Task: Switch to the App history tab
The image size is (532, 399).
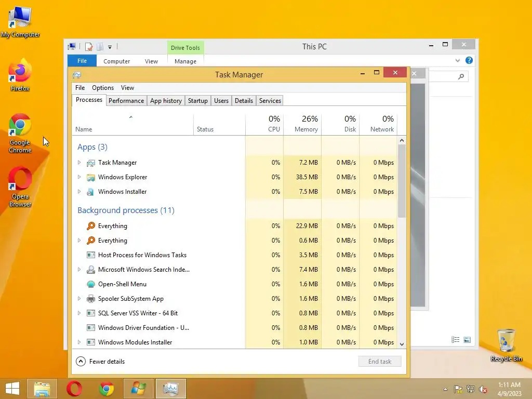Action: (x=166, y=101)
